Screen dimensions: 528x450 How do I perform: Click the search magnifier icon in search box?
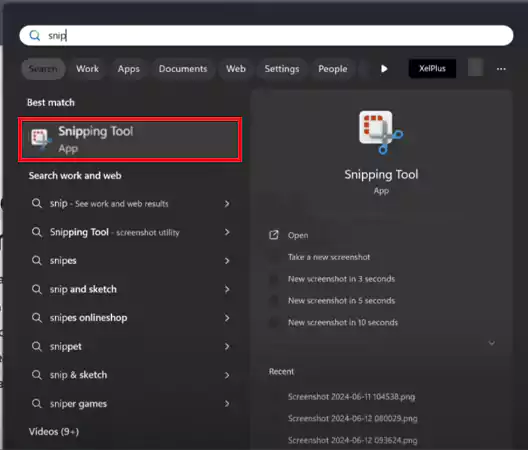35,35
